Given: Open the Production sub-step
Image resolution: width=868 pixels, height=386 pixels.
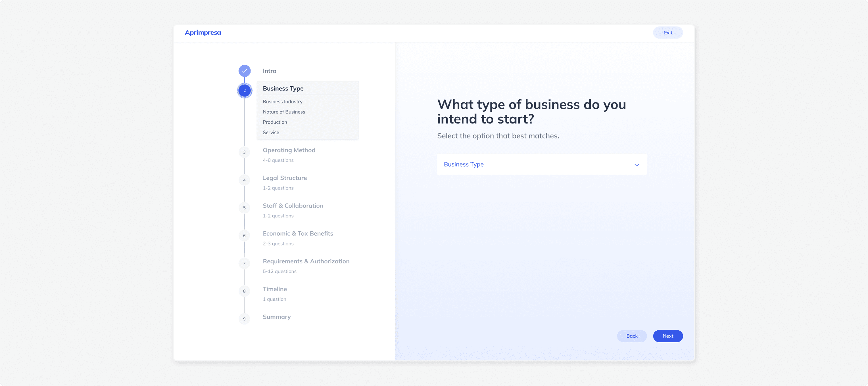Looking at the screenshot, I should coord(275,122).
